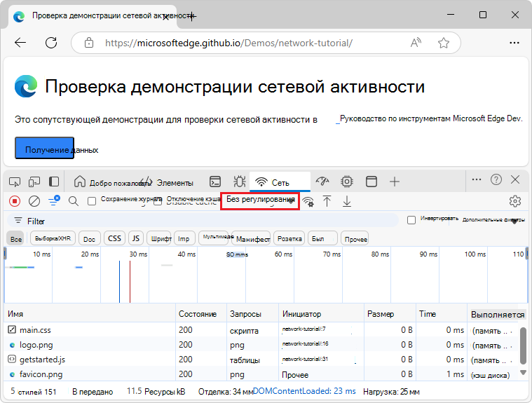The width and height of the screenshot is (532, 403).
Task: Open network Search magnifier
Action: [74, 201]
